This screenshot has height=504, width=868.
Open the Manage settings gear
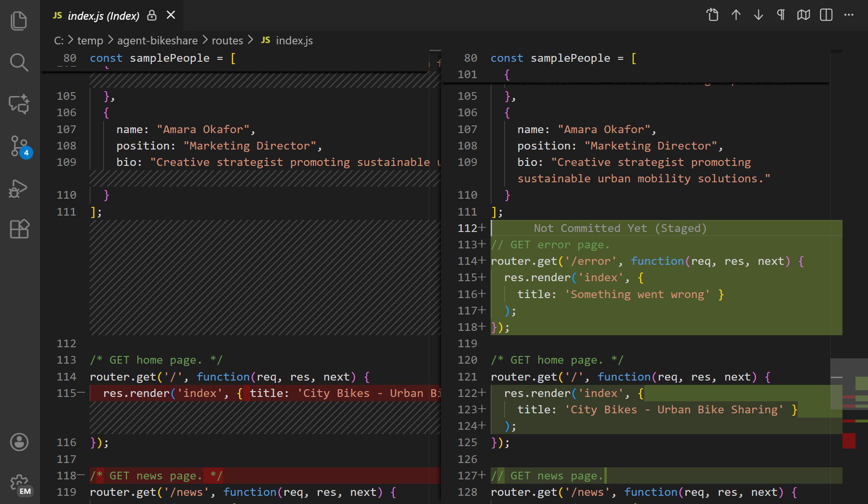tap(19, 484)
